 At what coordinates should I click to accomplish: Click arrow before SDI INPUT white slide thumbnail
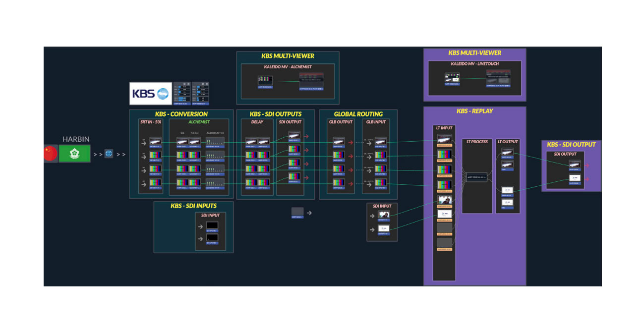point(372,230)
